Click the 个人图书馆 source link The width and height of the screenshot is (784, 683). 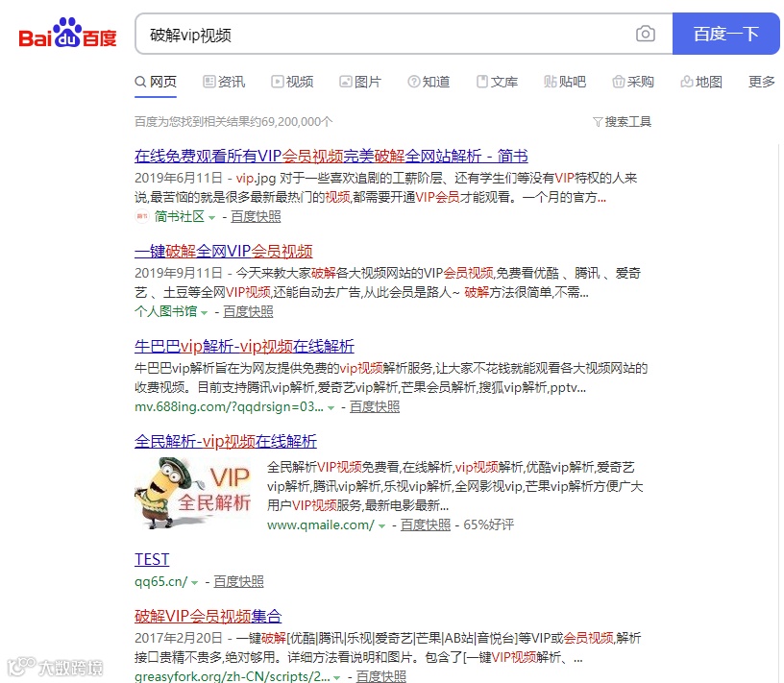[165, 312]
